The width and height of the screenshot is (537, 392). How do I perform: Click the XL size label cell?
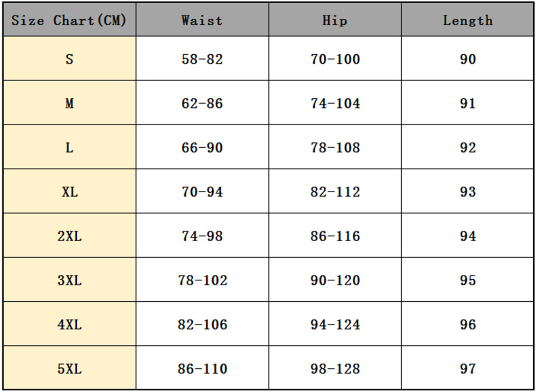pos(69,192)
